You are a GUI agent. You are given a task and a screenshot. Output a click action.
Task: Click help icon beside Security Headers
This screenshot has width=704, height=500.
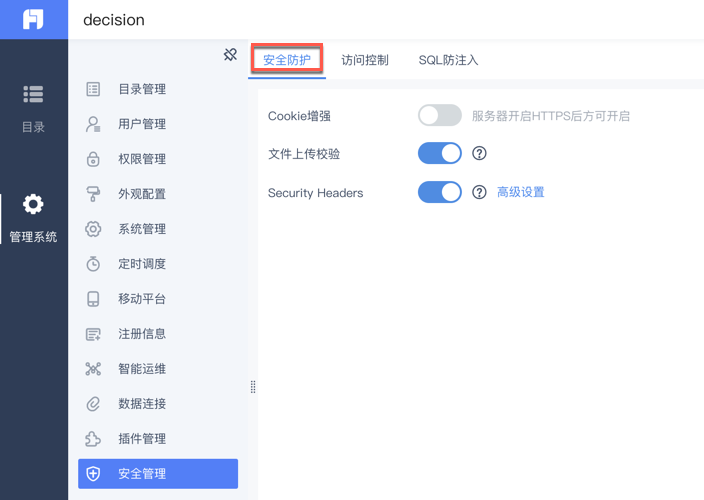point(479,192)
